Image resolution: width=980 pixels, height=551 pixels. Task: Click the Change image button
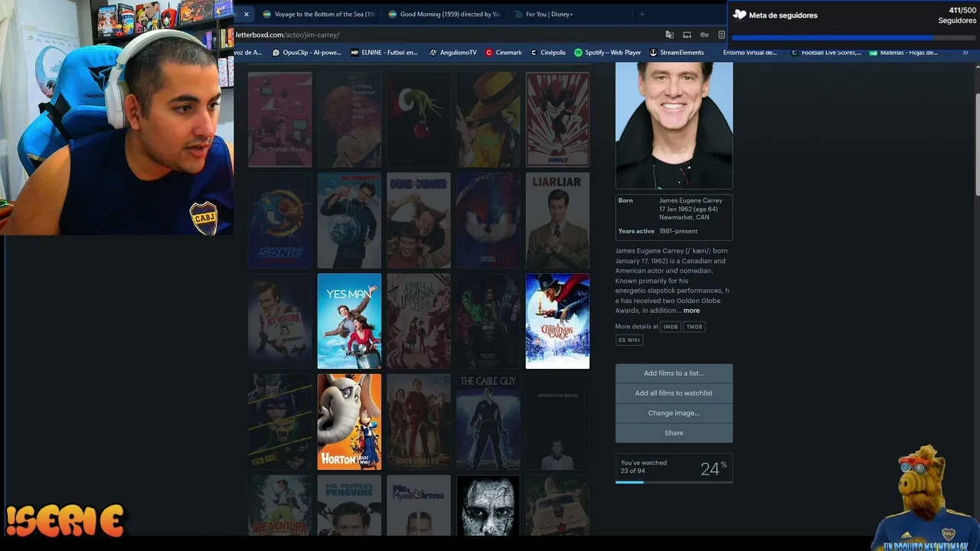click(x=674, y=413)
